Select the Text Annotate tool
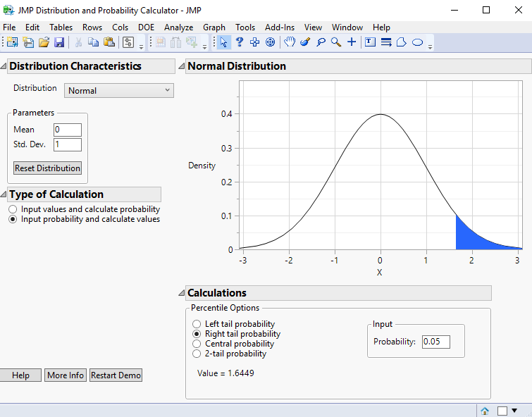532x417 pixels. [x=371, y=42]
